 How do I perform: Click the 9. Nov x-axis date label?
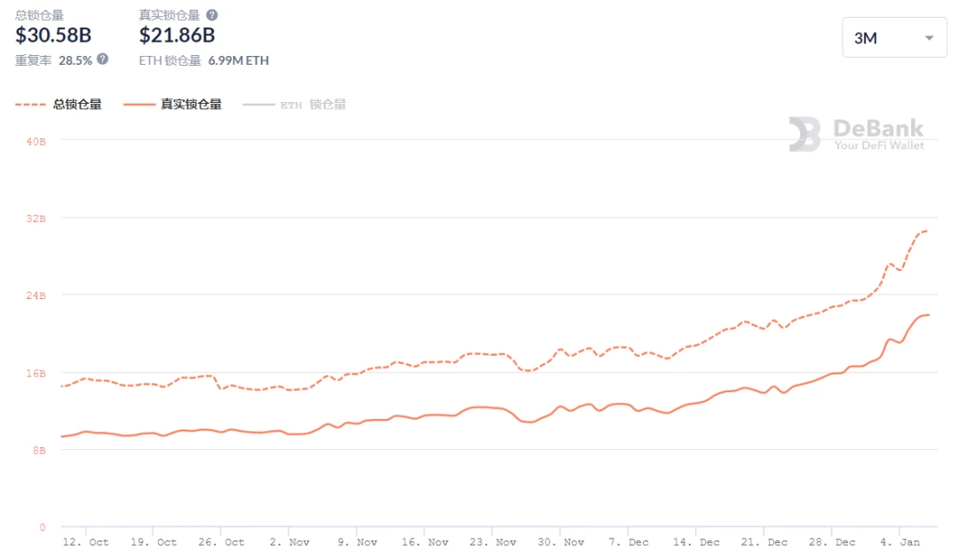(x=357, y=542)
